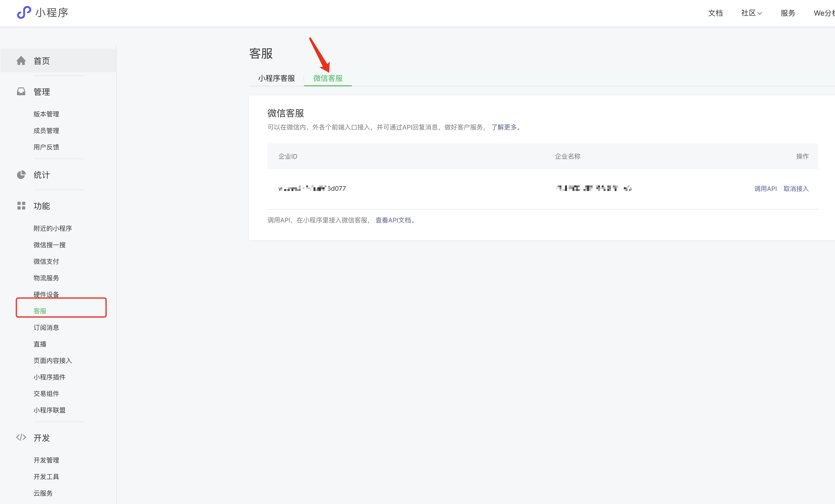Image resolution: width=835 pixels, height=504 pixels.
Task: Click the inbox icon beside 管理
Action: point(21,92)
